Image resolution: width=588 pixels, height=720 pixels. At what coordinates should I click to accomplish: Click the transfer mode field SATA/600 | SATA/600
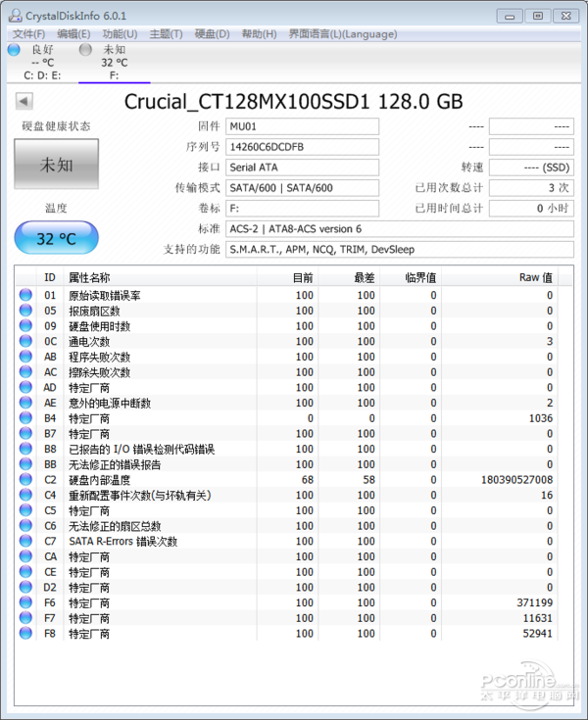click(x=302, y=188)
